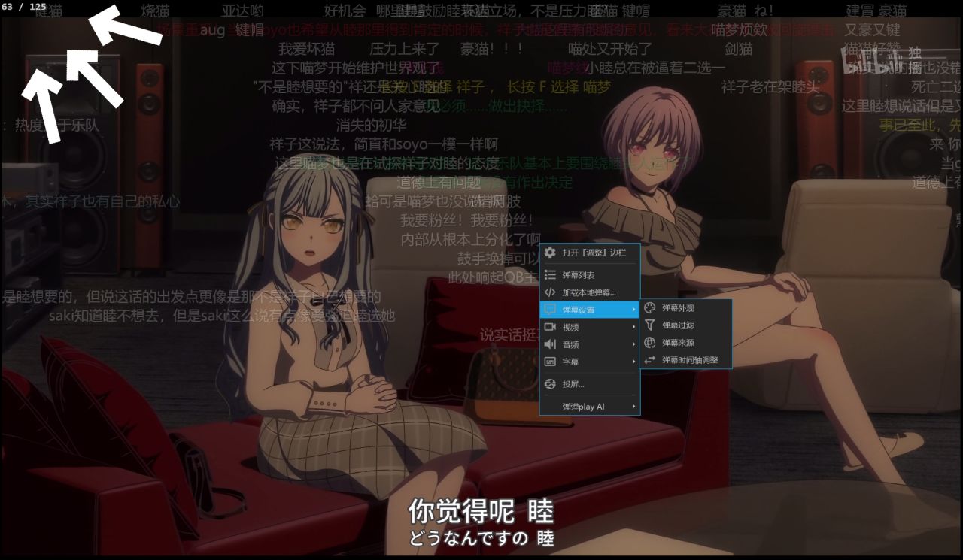Select 弹幕来源 globe option
The image size is (963, 560).
(685, 343)
